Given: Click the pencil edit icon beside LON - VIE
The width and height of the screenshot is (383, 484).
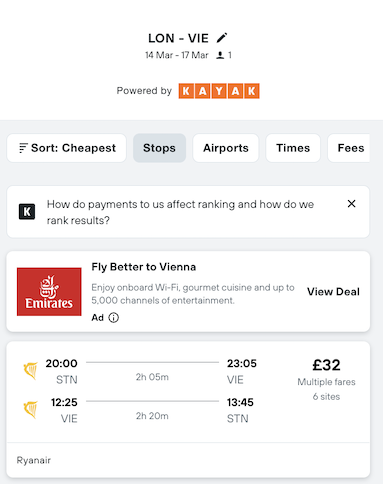Looking at the screenshot, I should [x=222, y=38].
